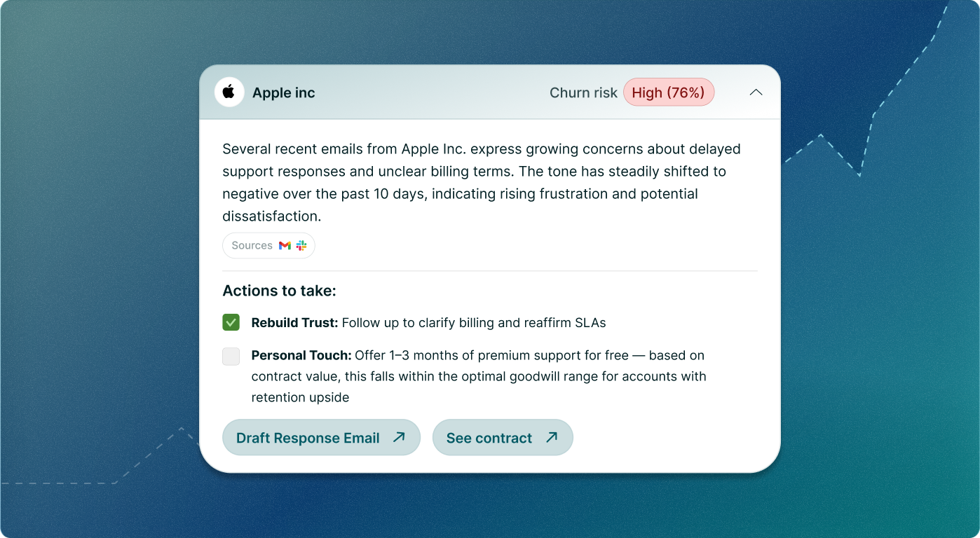Screen dimensions: 980x538
Task: Click the Actions to take heading
Action: point(279,291)
